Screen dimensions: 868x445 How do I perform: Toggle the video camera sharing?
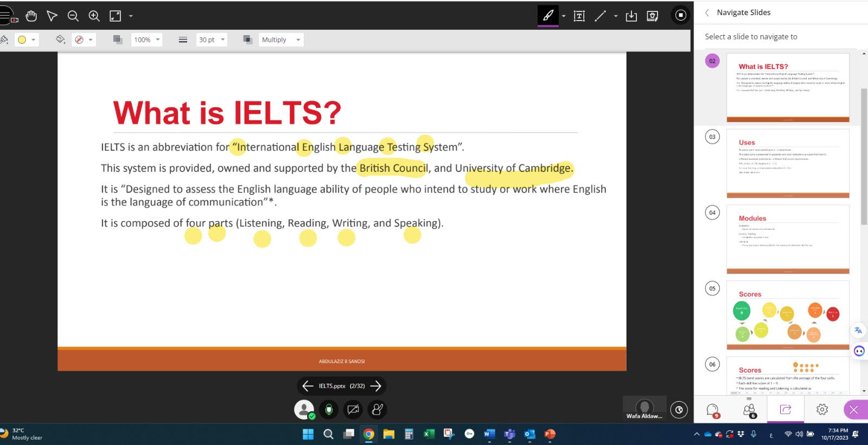coord(353,410)
